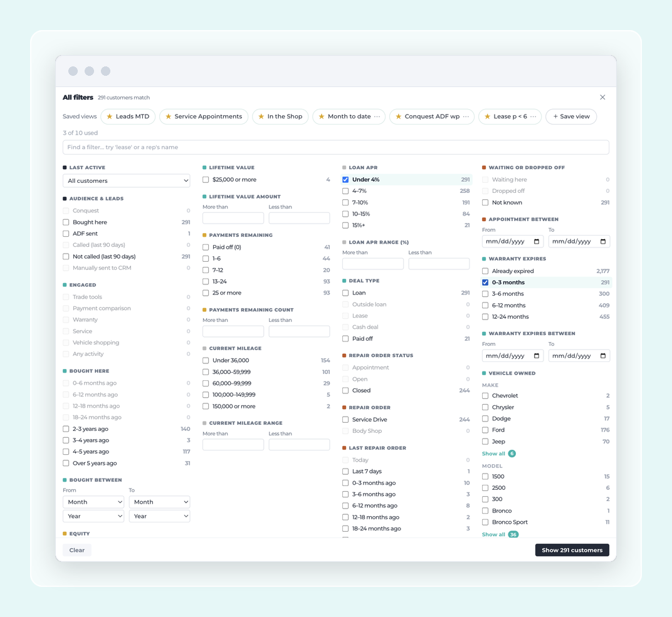Uncheck the 0–3 months warranty filter

485,283
